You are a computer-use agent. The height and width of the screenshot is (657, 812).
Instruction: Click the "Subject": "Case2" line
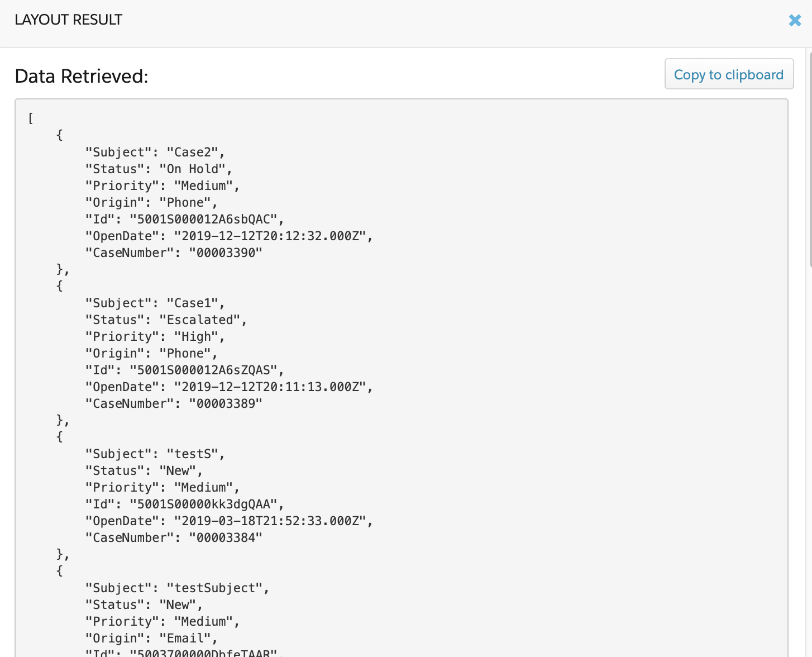coord(155,152)
